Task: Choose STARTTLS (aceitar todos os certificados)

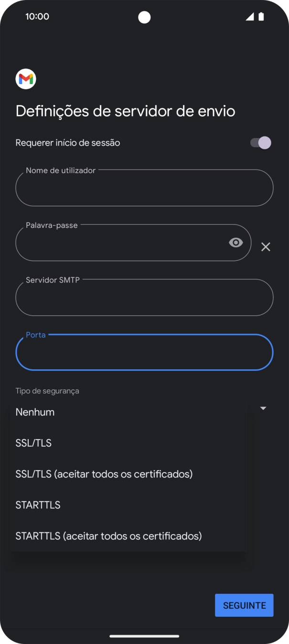Action: pyautogui.click(x=109, y=536)
